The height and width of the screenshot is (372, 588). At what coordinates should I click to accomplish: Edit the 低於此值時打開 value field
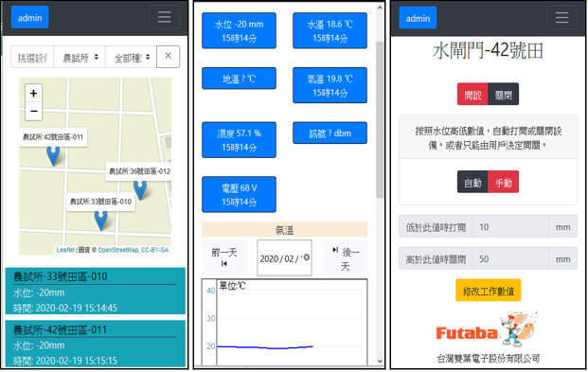tap(510, 226)
